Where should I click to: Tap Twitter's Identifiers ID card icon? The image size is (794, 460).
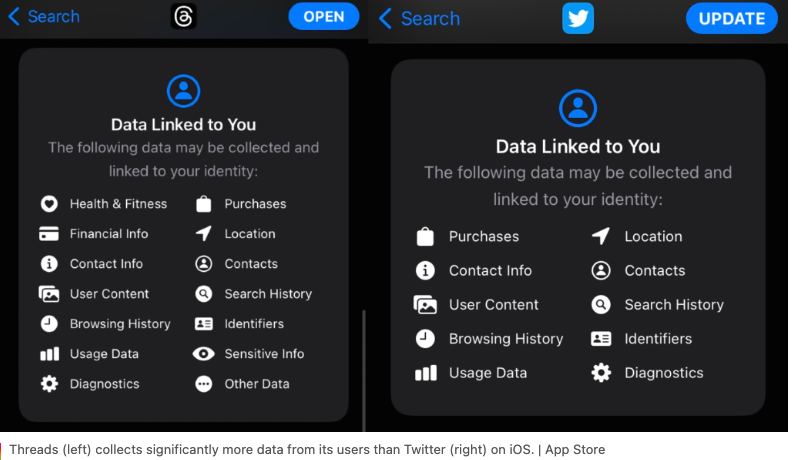click(x=601, y=338)
